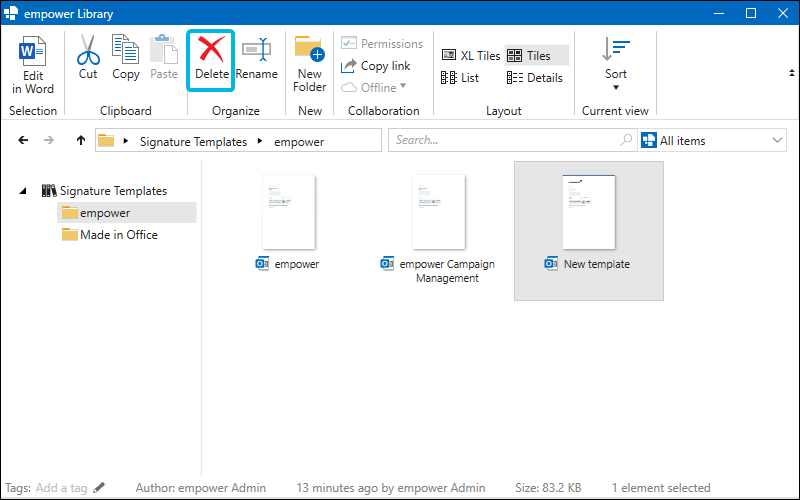Screen dimensions: 800x500
Task: Click Add a tag field
Action: click(x=61, y=488)
